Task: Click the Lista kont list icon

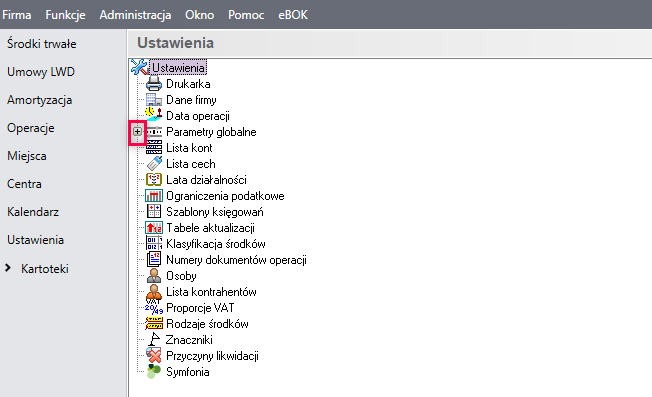Action: pos(154,148)
